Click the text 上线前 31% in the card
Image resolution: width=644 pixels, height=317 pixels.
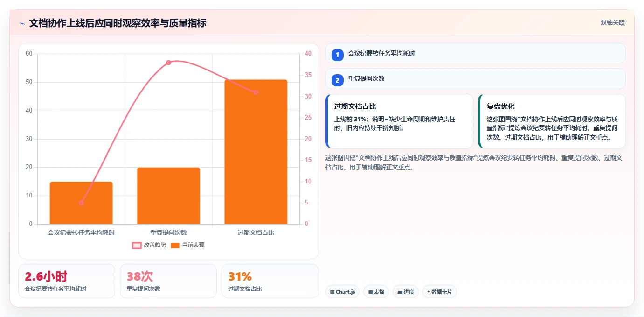[x=350, y=120]
